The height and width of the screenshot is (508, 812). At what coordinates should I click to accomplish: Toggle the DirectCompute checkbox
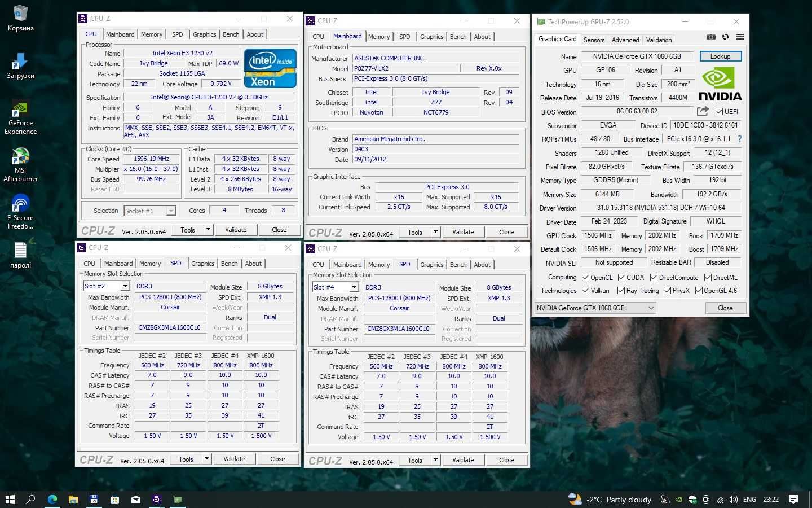click(x=654, y=278)
